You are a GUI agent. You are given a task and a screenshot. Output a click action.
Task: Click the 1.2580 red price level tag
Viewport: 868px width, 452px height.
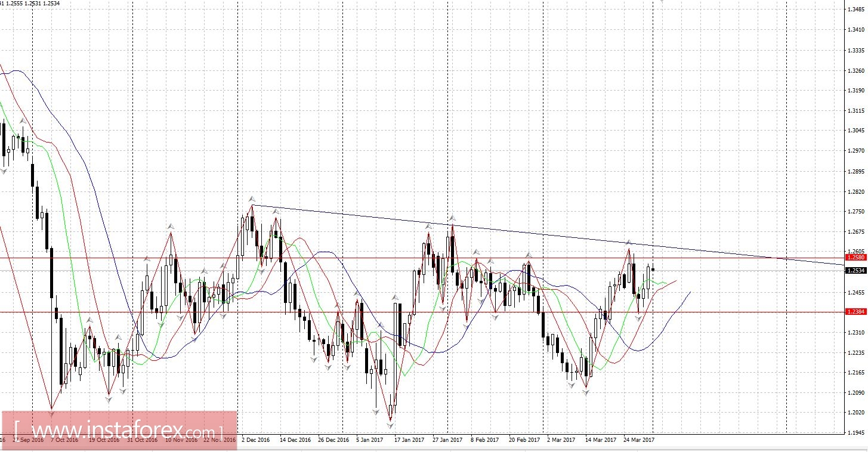tap(856, 258)
